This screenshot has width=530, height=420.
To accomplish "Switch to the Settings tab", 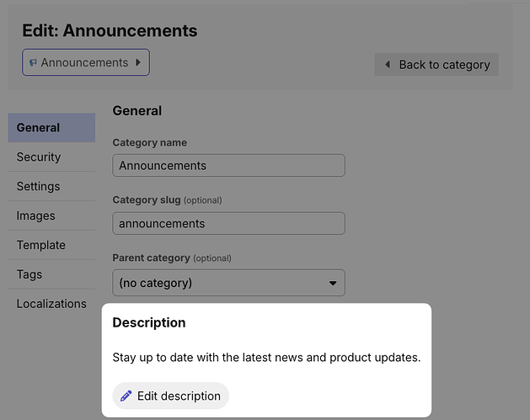I will coord(51,186).
